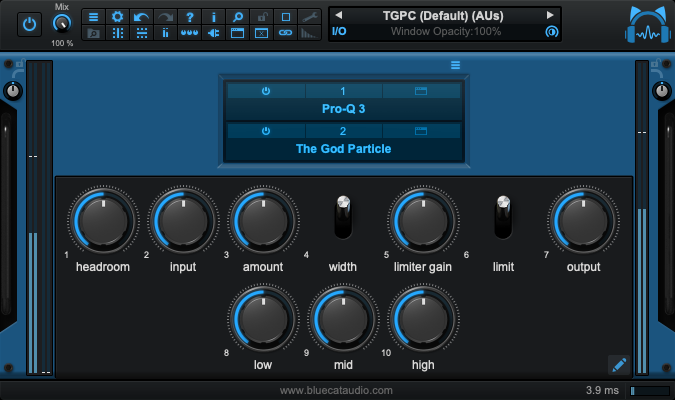
Task: Click the pencil edit icon
Action: coord(619,365)
